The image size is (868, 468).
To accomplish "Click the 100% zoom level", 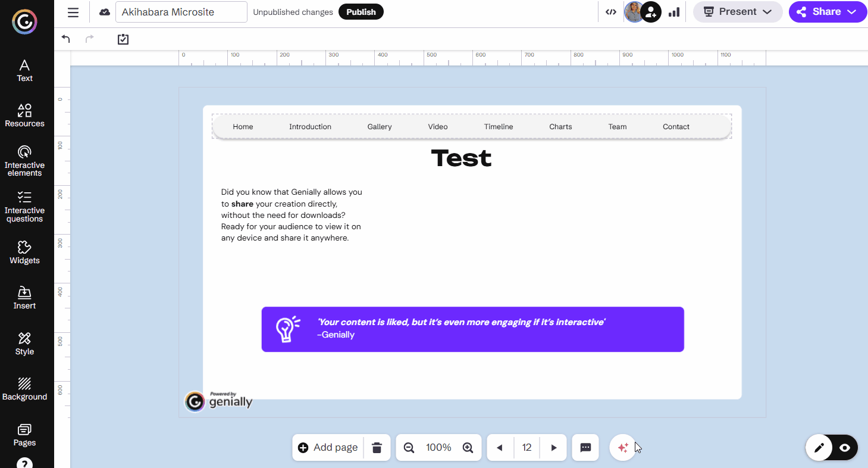I will pyautogui.click(x=438, y=448).
